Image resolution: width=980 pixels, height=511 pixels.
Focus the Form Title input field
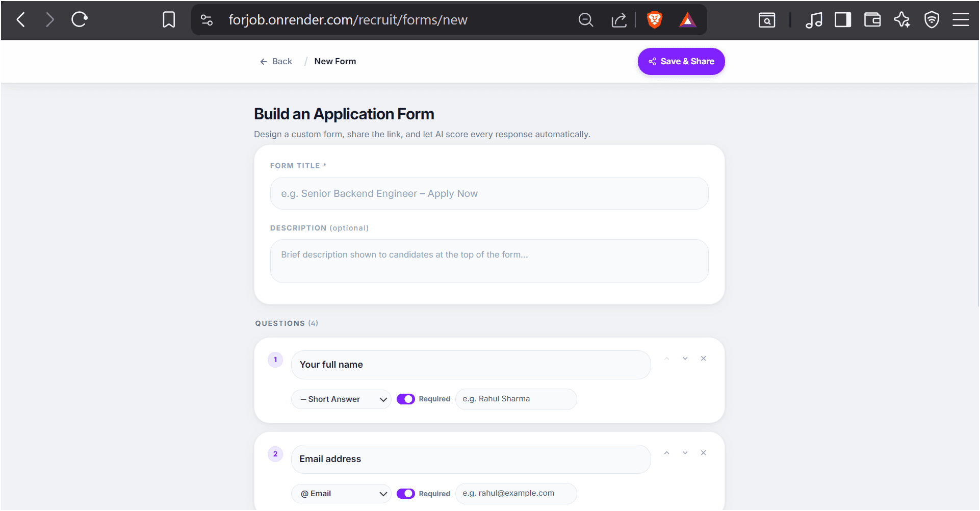(489, 193)
